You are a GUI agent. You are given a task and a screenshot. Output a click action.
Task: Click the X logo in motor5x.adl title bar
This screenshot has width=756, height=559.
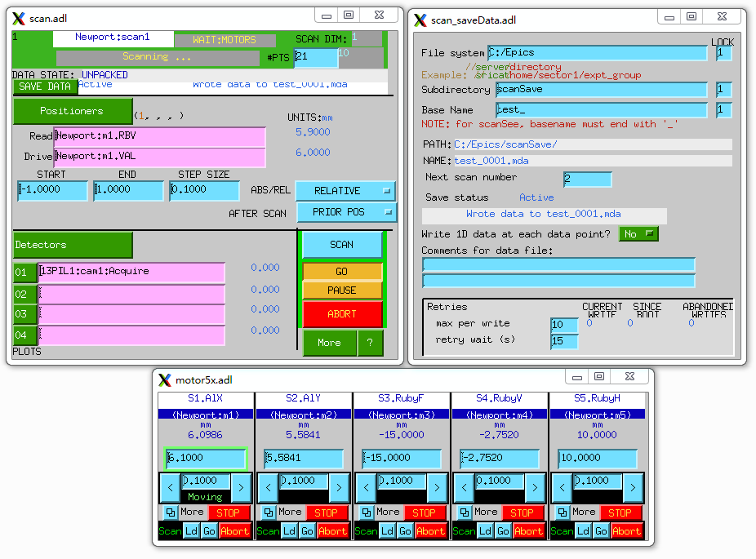click(165, 379)
